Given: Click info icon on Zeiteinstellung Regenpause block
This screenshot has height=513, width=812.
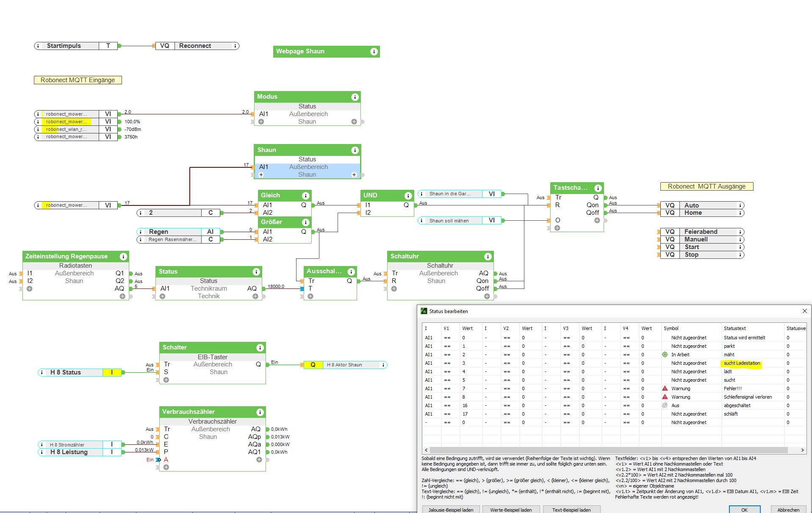Looking at the screenshot, I should pos(123,257).
